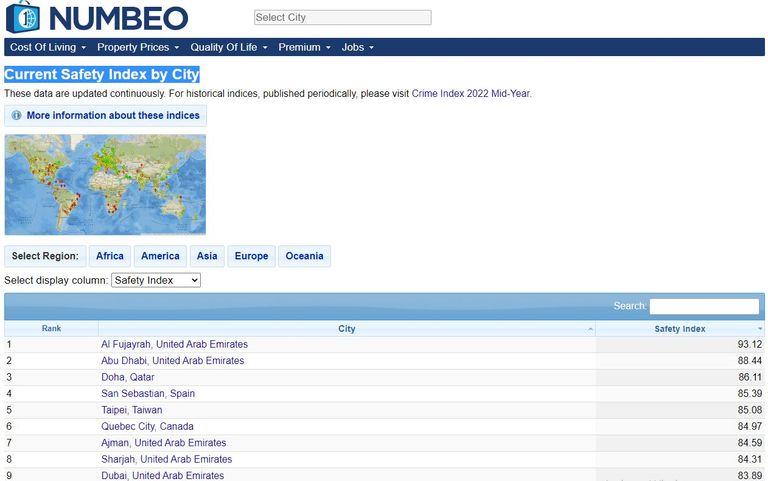Show cities in the Asia region
The height and width of the screenshot is (481, 768).
click(x=207, y=256)
